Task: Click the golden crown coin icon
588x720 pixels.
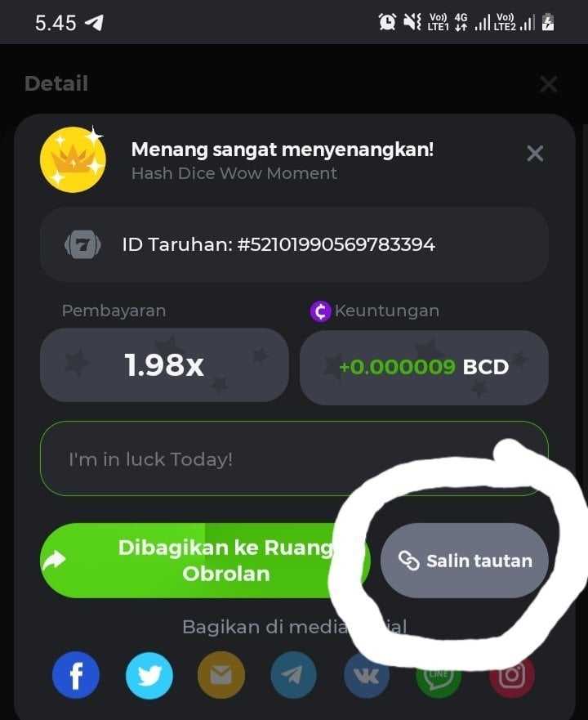Action: [x=73, y=159]
